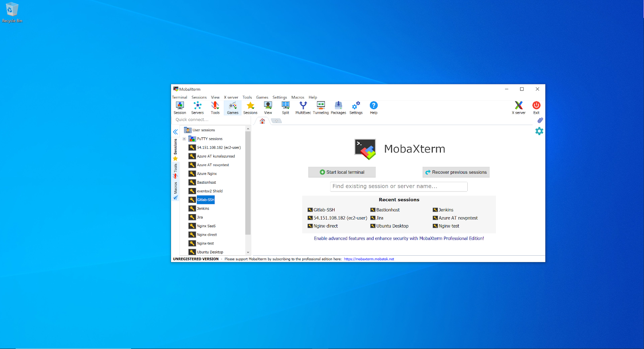Expand the PuTTY sessions folder
644x349 pixels.
(184, 139)
